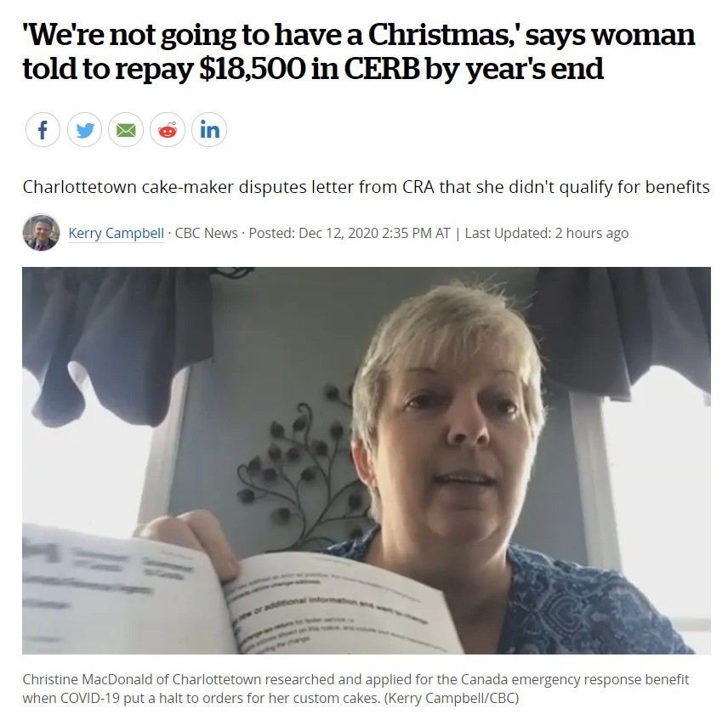Open the Kerry Campbell author link
728x720 pixels.
pos(116,233)
